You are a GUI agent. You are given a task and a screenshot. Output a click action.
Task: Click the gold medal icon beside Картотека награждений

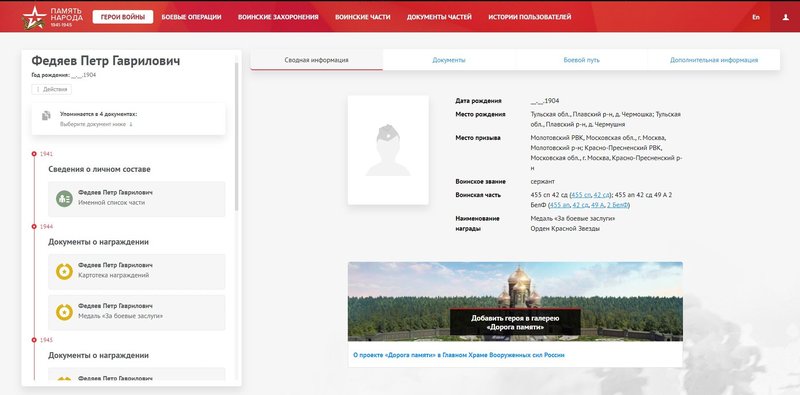[64, 271]
